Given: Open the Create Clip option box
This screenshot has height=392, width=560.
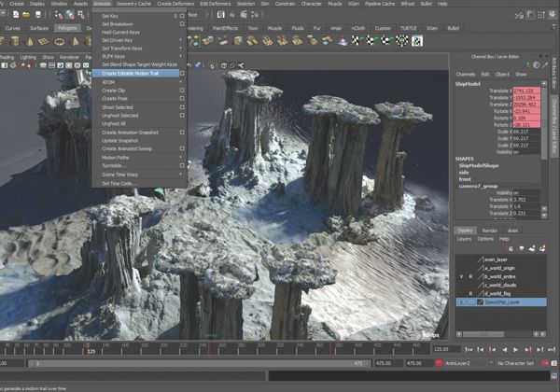Looking at the screenshot, I should [182, 91].
